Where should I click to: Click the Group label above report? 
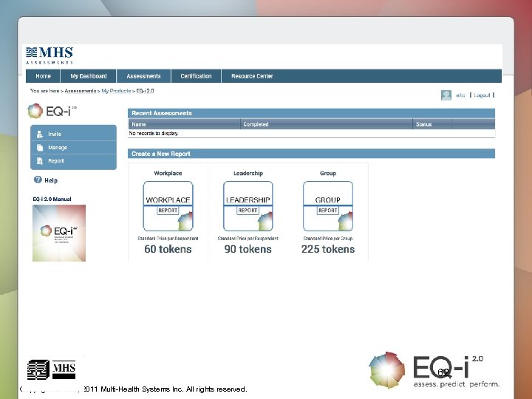click(x=328, y=173)
